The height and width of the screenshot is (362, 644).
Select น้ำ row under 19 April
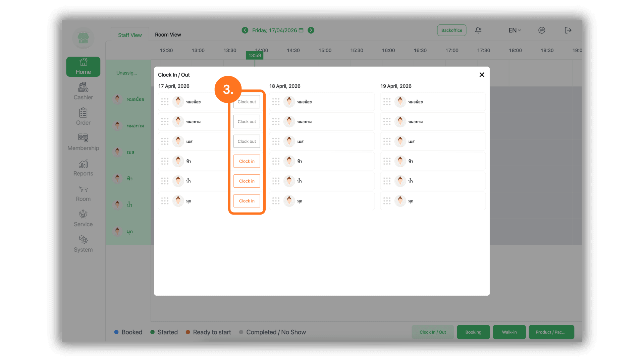tap(433, 181)
